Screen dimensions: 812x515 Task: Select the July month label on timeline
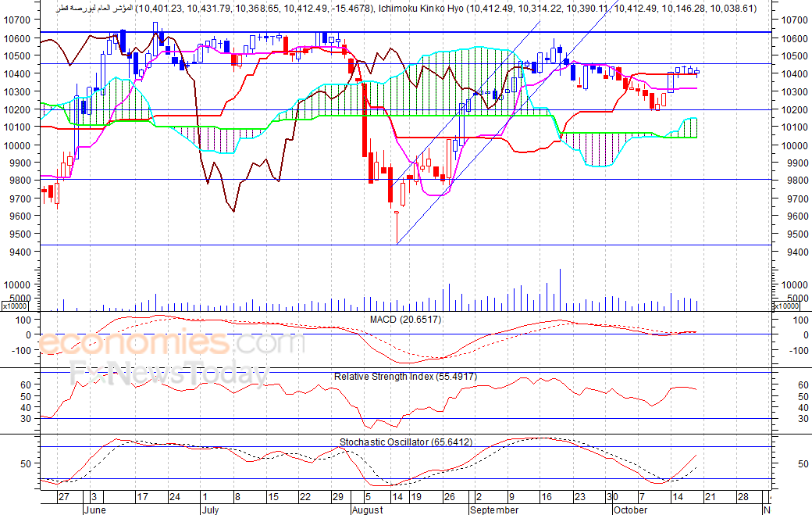[x=210, y=510]
